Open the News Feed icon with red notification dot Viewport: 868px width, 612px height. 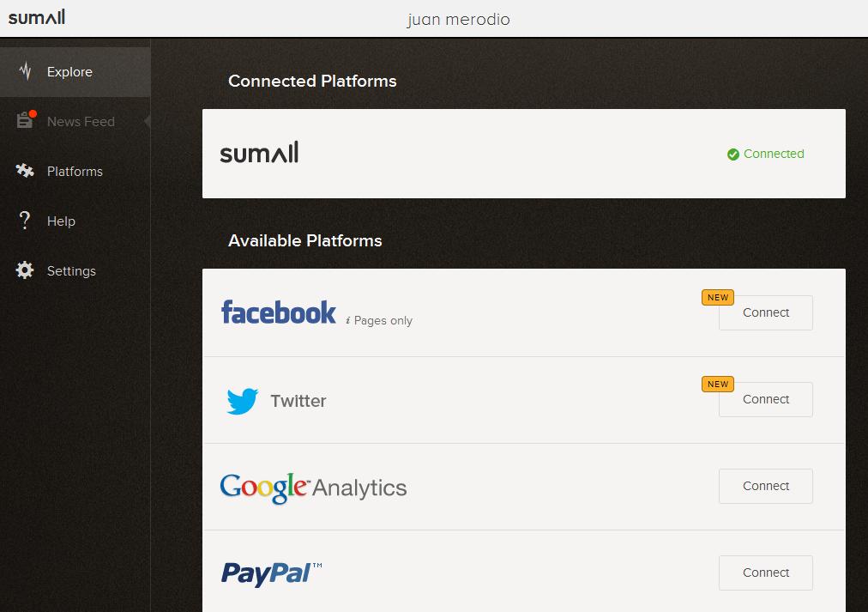click(x=26, y=119)
